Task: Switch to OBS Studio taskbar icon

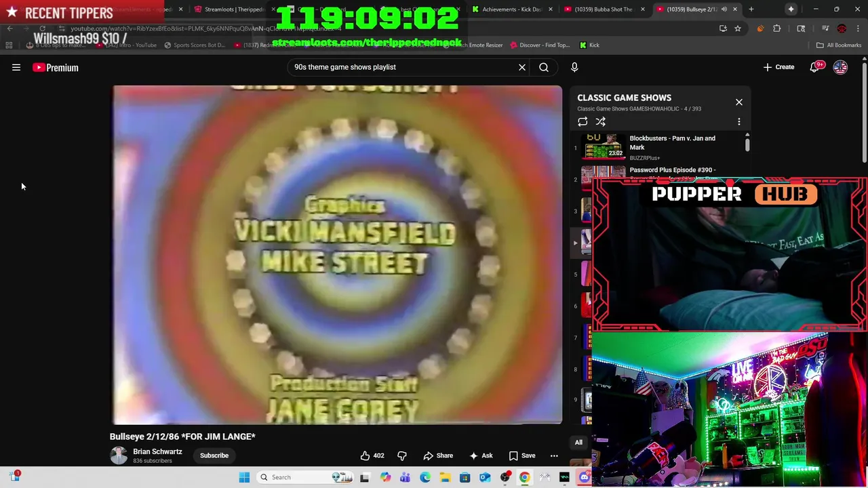Action: pos(505,477)
